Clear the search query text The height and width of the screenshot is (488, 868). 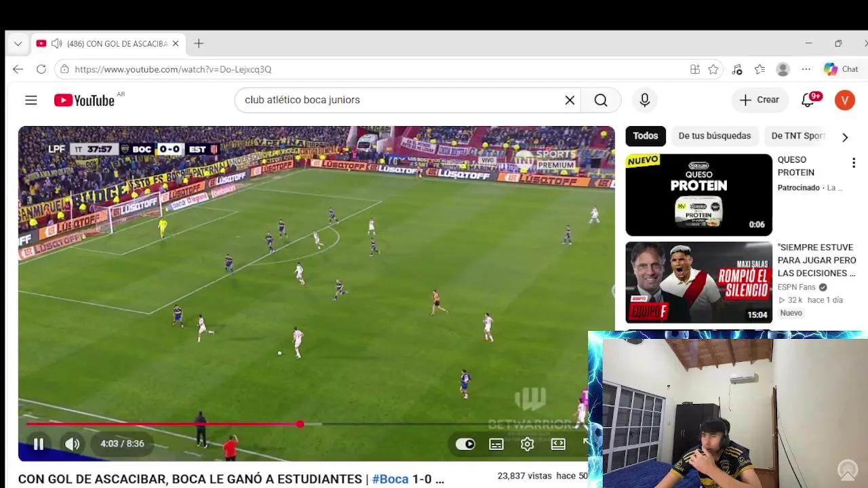(570, 100)
